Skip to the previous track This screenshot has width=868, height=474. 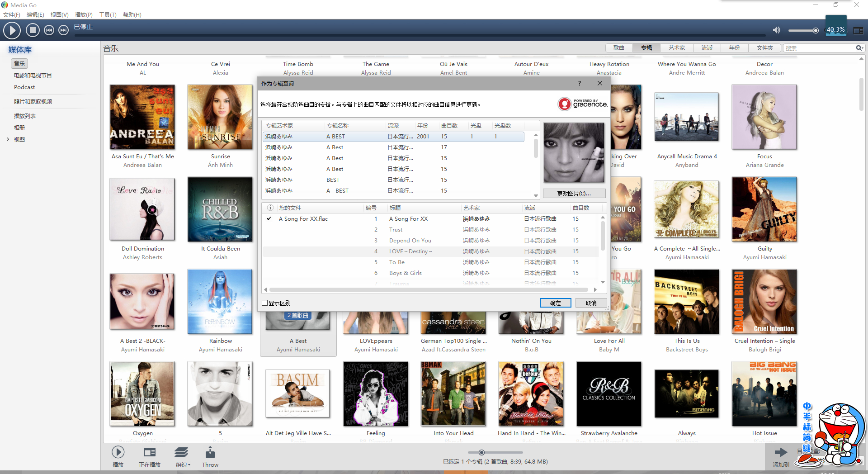pos(49,30)
